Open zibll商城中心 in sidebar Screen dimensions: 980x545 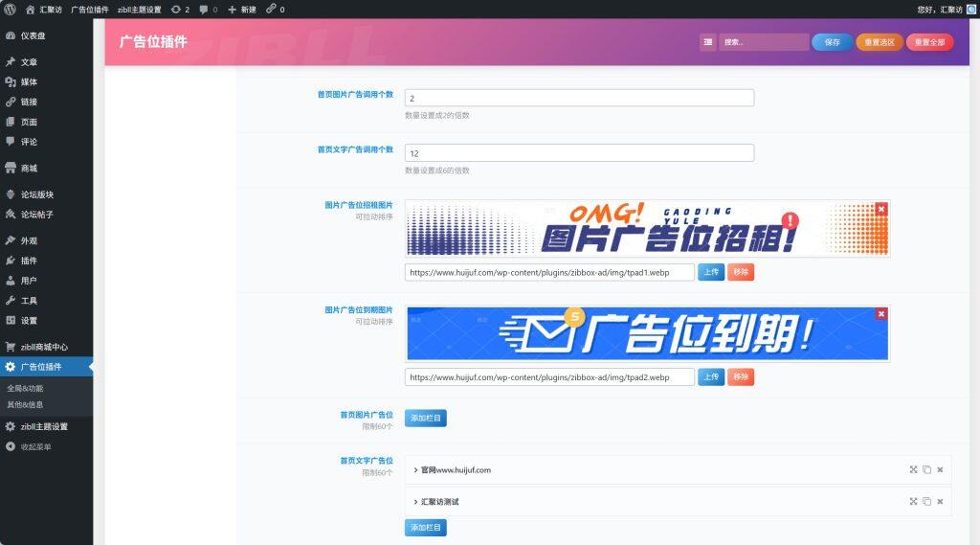tap(46, 347)
